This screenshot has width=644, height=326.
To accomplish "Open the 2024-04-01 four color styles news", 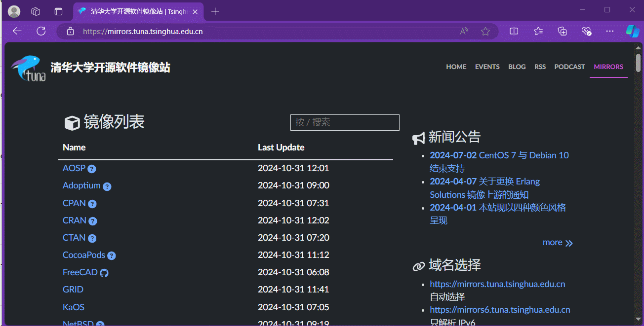I will (498, 214).
